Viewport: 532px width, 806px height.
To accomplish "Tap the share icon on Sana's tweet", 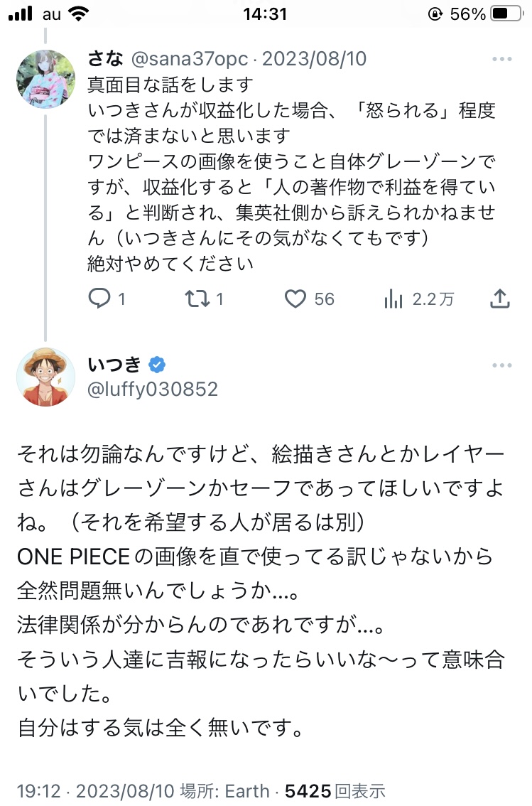I will [x=500, y=299].
